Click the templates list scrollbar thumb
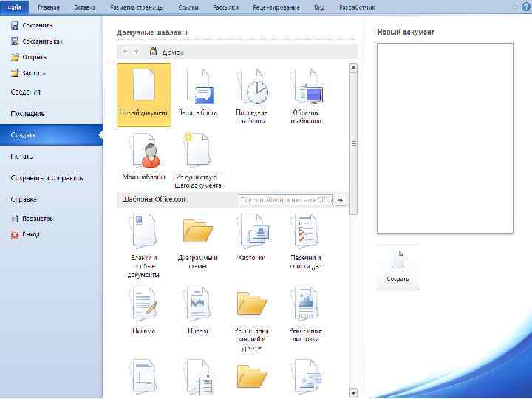The image size is (532, 399). click(353, 143)
